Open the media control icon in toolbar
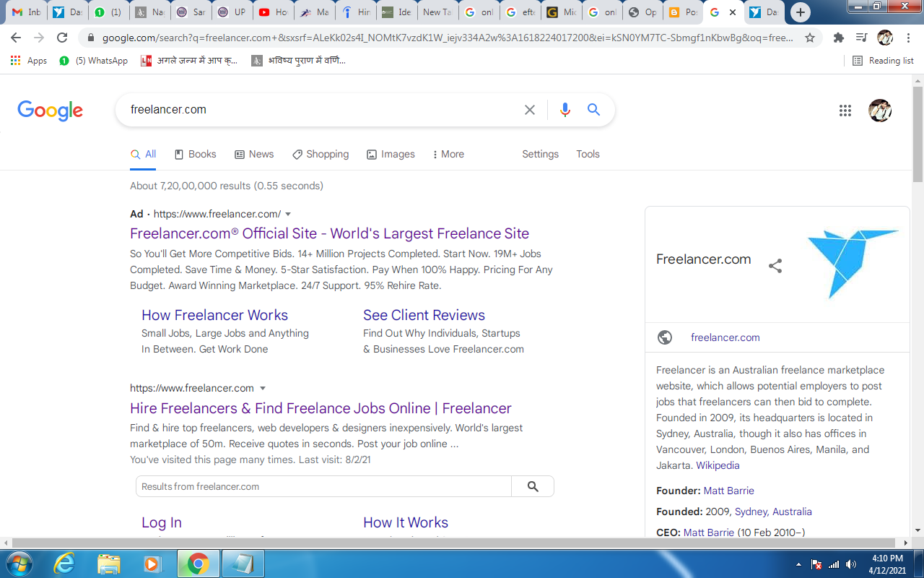Screen dimensions: 924x578 tap(861, 38)
